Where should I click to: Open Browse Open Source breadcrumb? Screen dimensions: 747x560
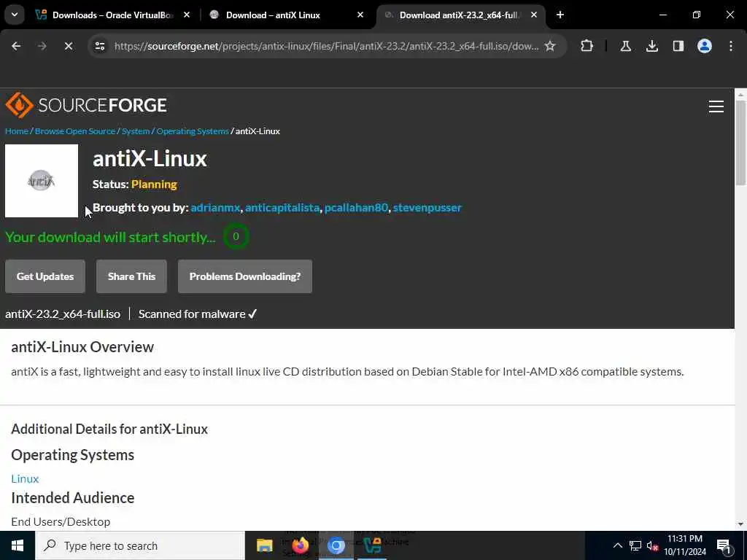coord(75,131)
